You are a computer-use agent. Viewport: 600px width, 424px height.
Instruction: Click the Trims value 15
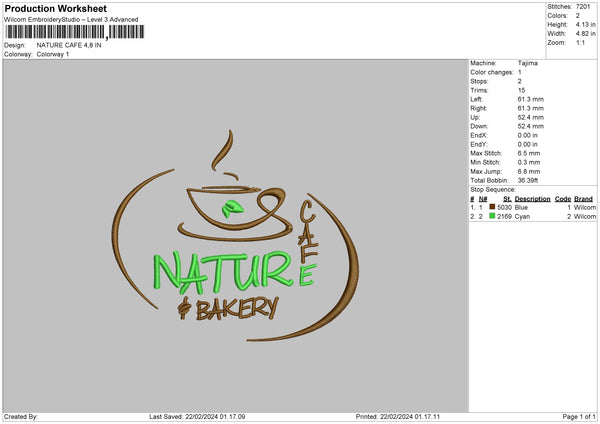[521, 90]
